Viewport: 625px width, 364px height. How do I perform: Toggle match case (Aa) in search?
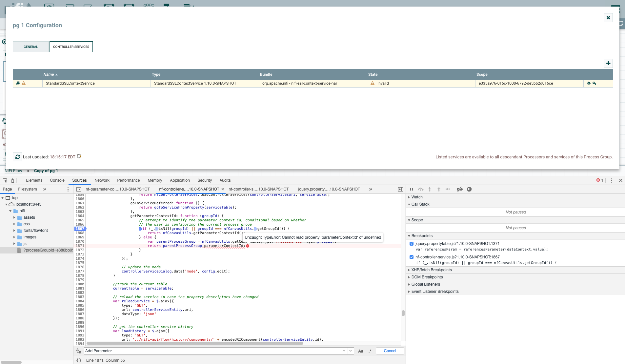[x=361, y=351]
